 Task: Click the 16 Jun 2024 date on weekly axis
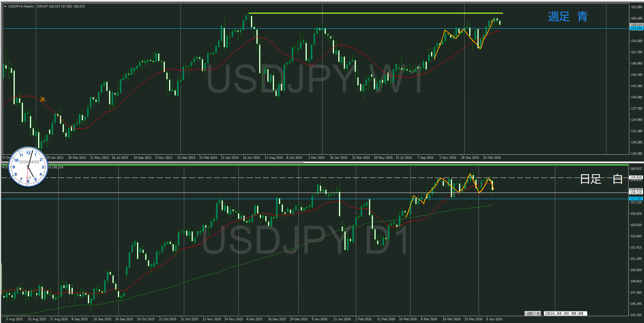pos(251,158)
